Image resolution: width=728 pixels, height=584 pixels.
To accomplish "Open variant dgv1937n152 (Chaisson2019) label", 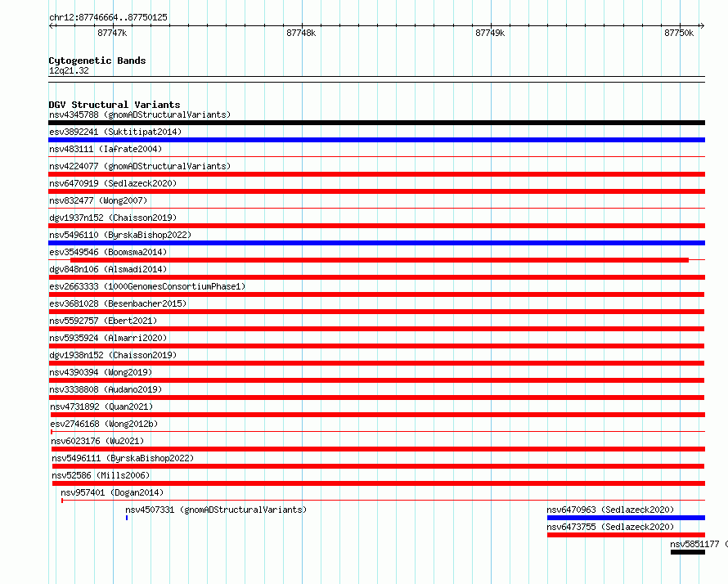I will pyautogui.click(x=113, y=218).
